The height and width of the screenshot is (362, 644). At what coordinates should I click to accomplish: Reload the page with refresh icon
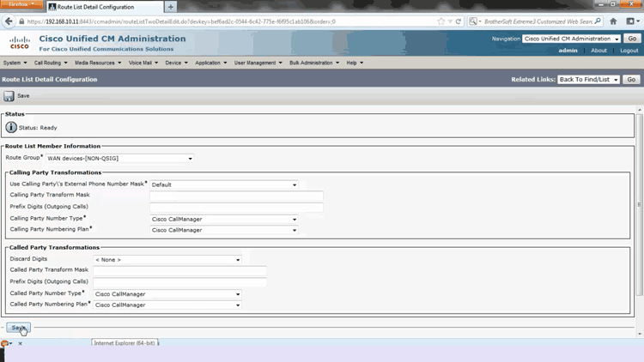tap(459, 21)
